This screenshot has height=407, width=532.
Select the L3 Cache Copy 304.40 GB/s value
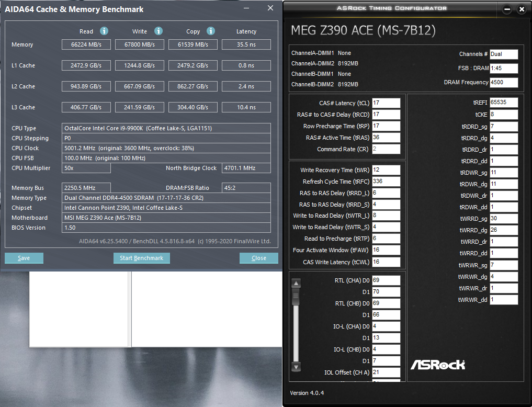193,107
